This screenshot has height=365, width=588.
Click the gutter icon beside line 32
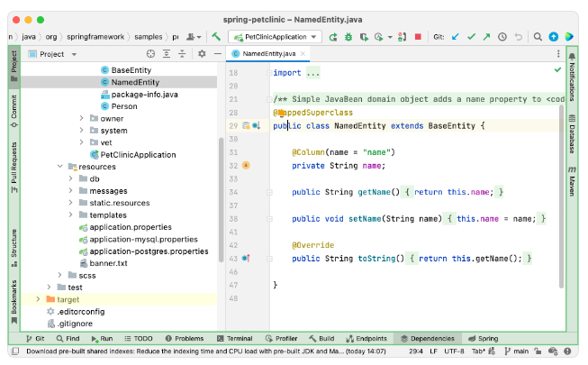(x=246, y=165)
